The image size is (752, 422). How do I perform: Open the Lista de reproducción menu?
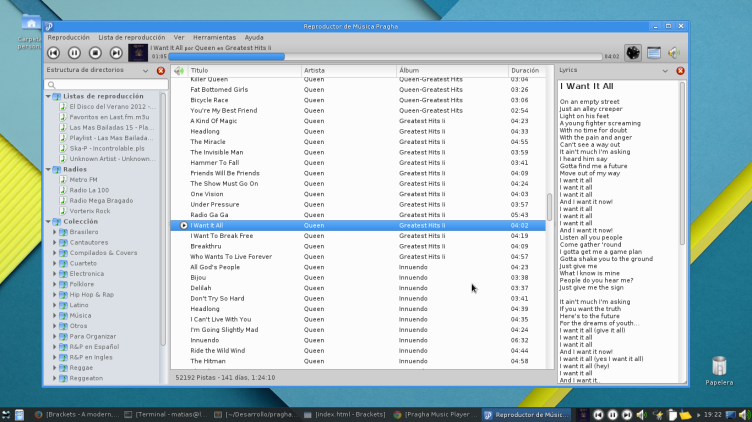131,37
